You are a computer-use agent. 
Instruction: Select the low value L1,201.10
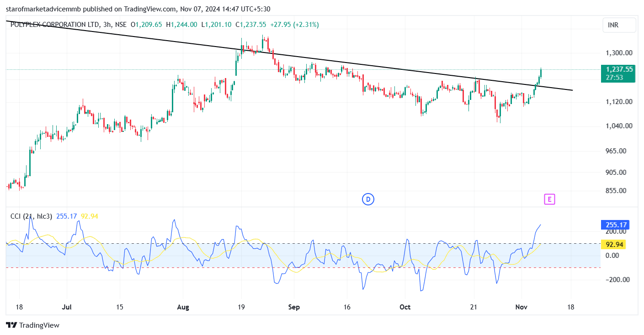215,25
